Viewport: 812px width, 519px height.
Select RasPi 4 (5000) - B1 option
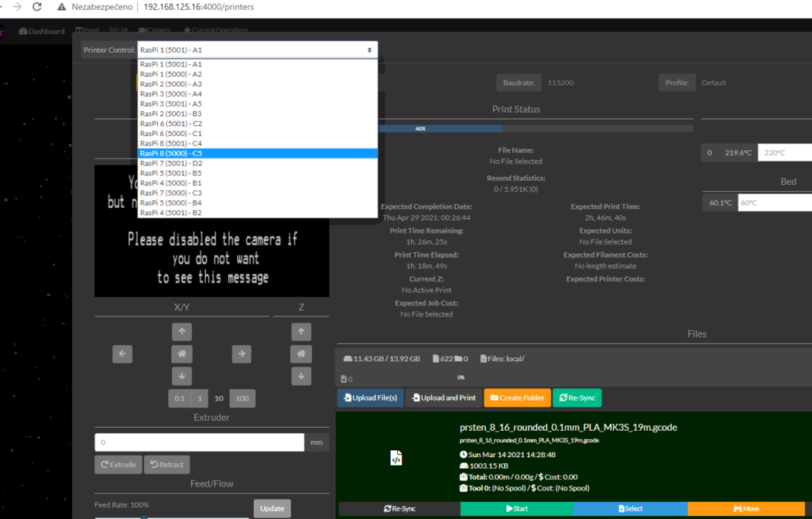257,183
